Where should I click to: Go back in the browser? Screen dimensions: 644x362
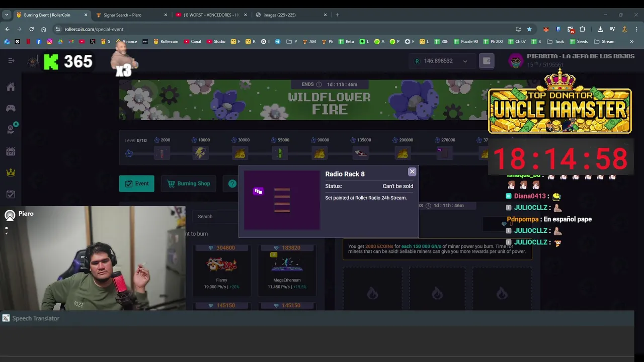pyautogui.click(x=7, y=29)
